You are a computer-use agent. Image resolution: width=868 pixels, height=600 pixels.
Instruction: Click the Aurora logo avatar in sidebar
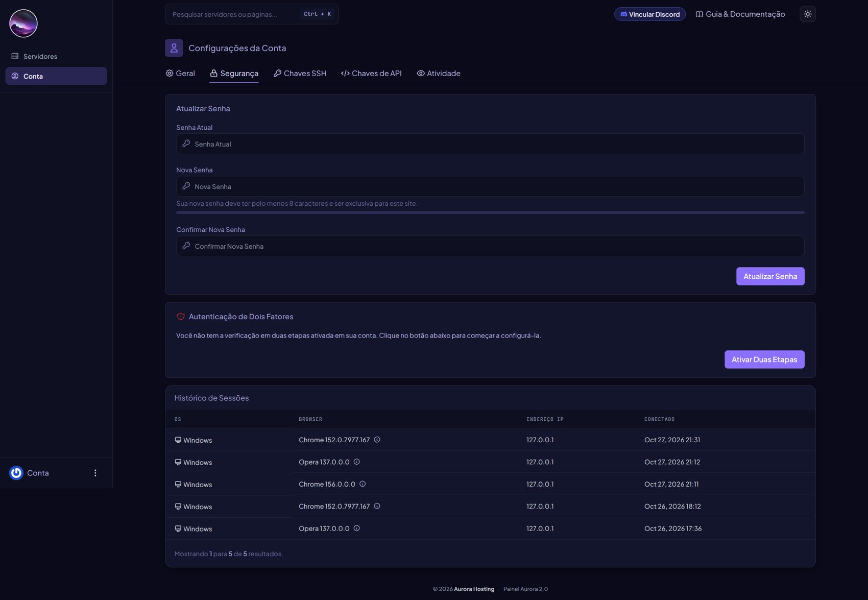[23, 23]
